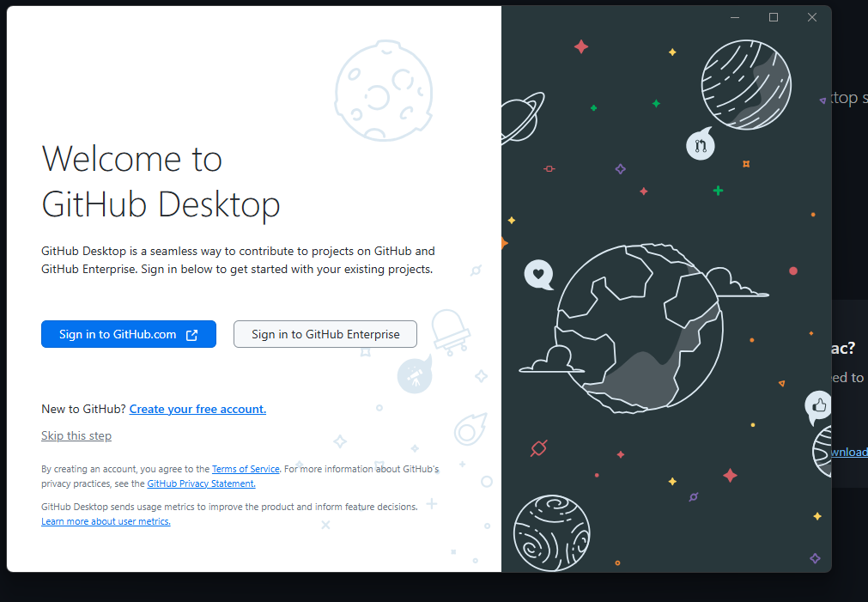Click the Welcome to GitHub Desktop heading

point(161,181)
